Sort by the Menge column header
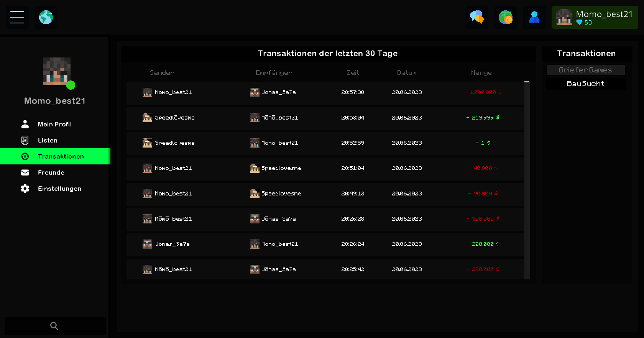 coord(481,73)
